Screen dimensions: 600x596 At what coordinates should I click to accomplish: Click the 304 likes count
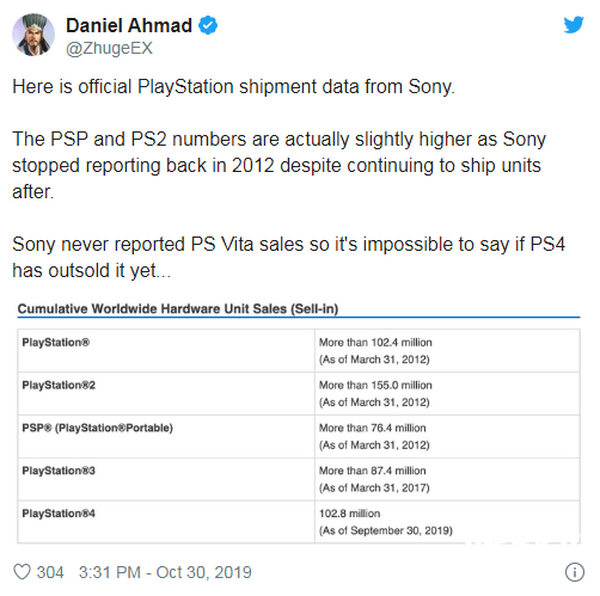(x=50, y=572)
